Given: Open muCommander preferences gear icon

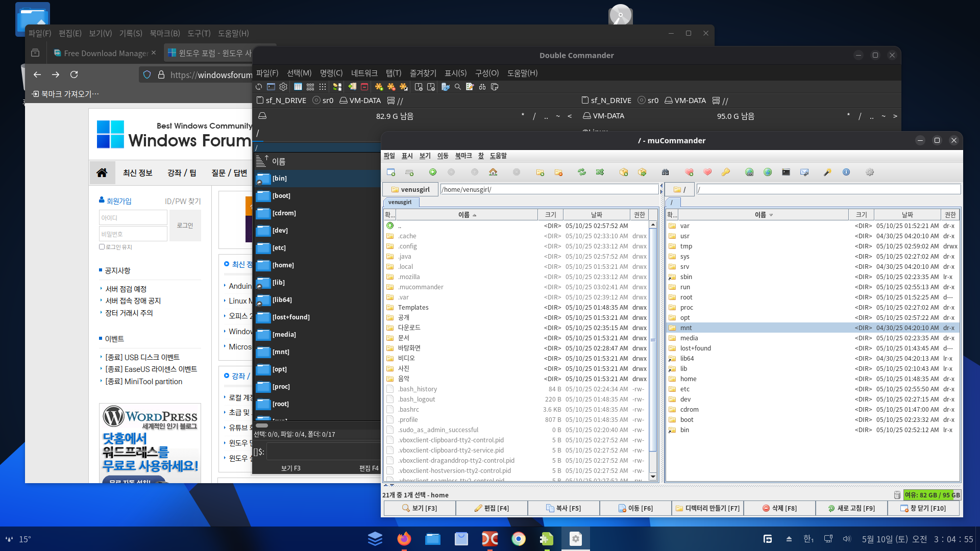Looking at the screenshot, I should [x=870, y=172].
